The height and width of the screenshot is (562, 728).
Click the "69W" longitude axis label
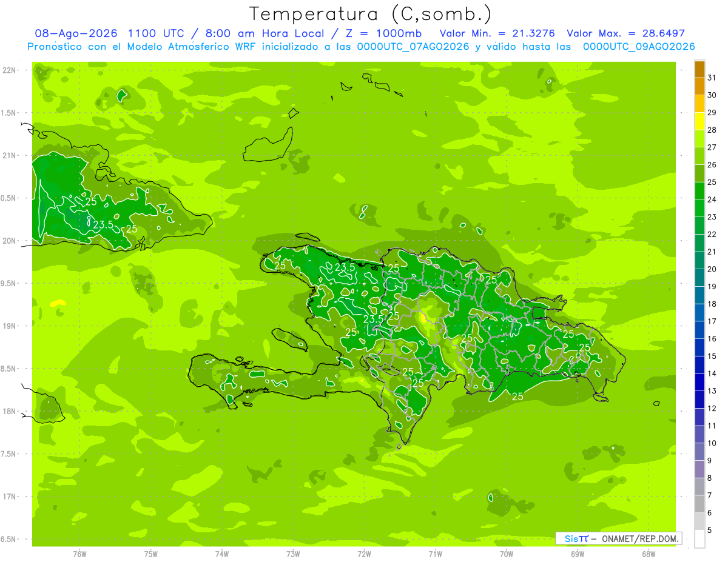[578, 554]
